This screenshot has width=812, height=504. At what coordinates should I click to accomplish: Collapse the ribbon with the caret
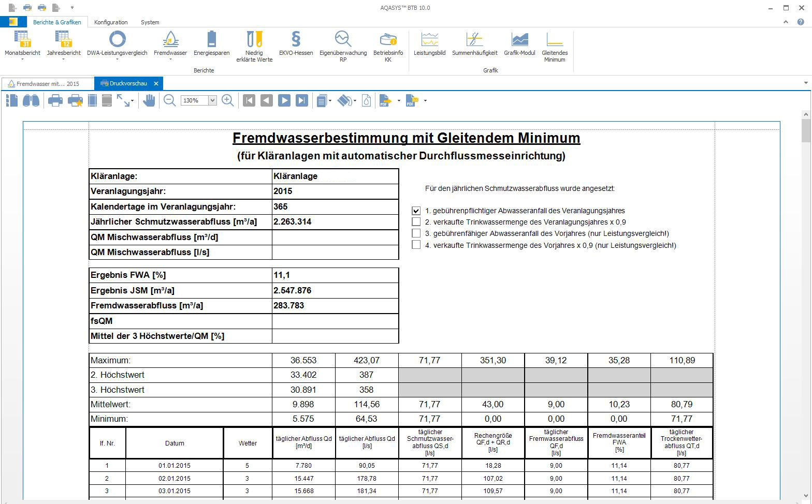pyautogui.click(x=786, y=22)
